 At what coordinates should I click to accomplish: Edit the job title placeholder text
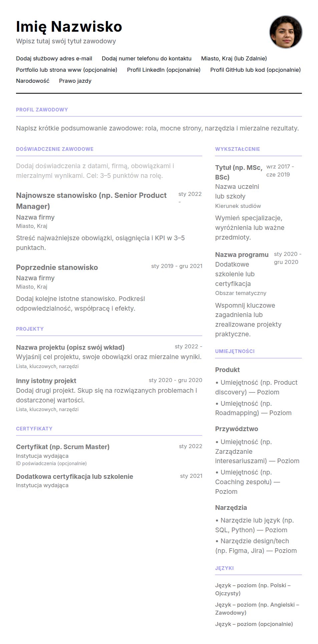click(66, 41)
